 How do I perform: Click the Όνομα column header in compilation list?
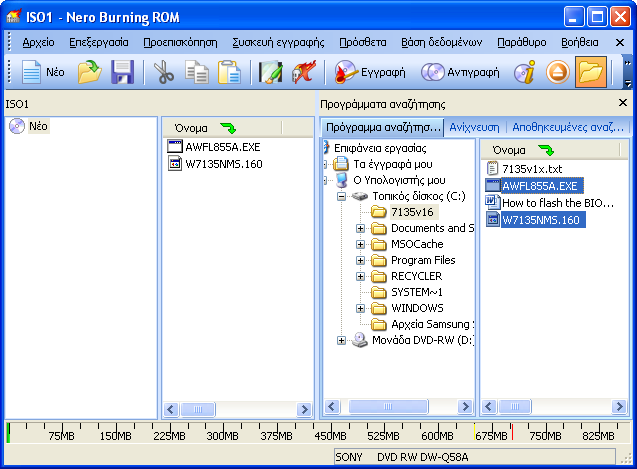(x=222, y=128)
